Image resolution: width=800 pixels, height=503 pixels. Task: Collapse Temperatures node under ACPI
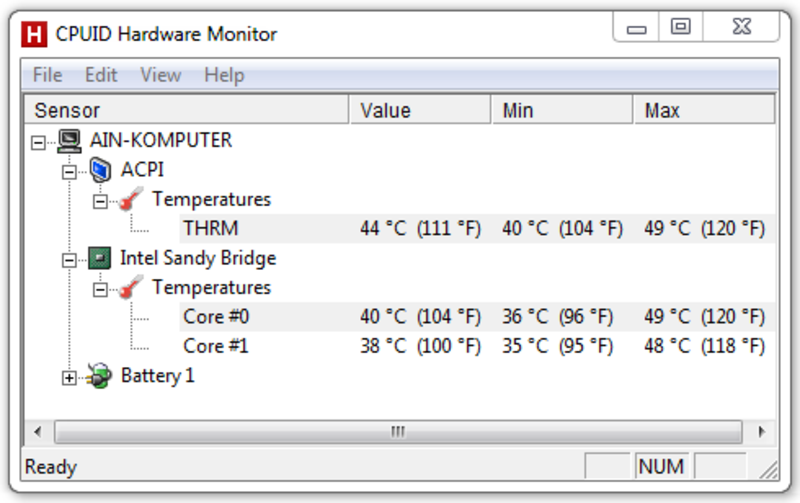point(101,201)
